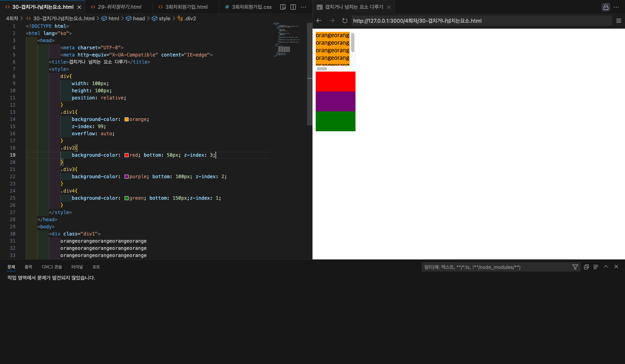Click the preview URL address field
The height and width of the screenshot is (364, 625).
point(482,21)
